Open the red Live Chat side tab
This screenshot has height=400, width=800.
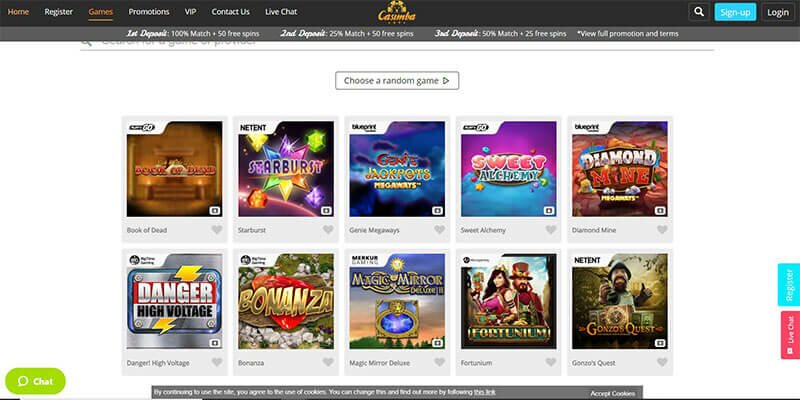click(790, 335)
